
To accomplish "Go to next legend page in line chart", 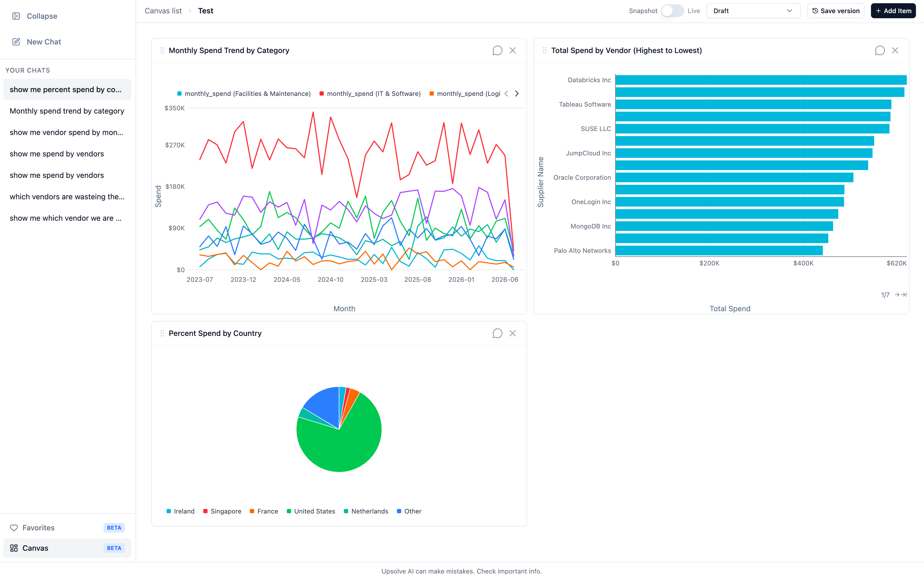I will click(517, 93).
